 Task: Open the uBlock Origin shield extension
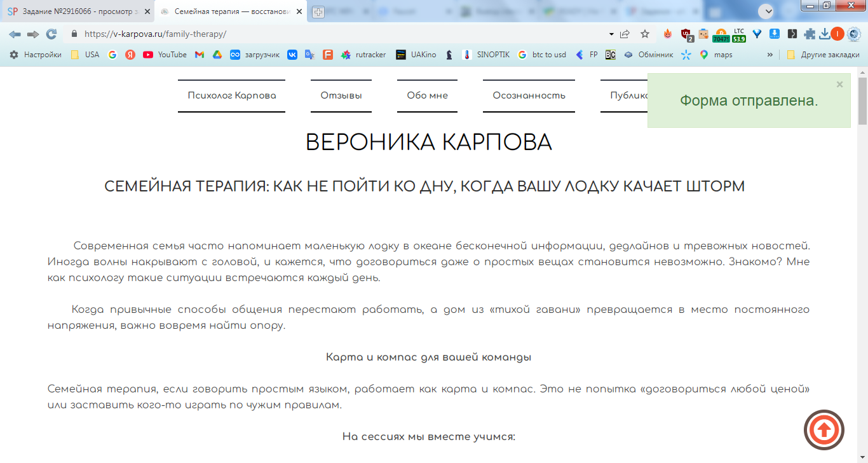point(686,34)
